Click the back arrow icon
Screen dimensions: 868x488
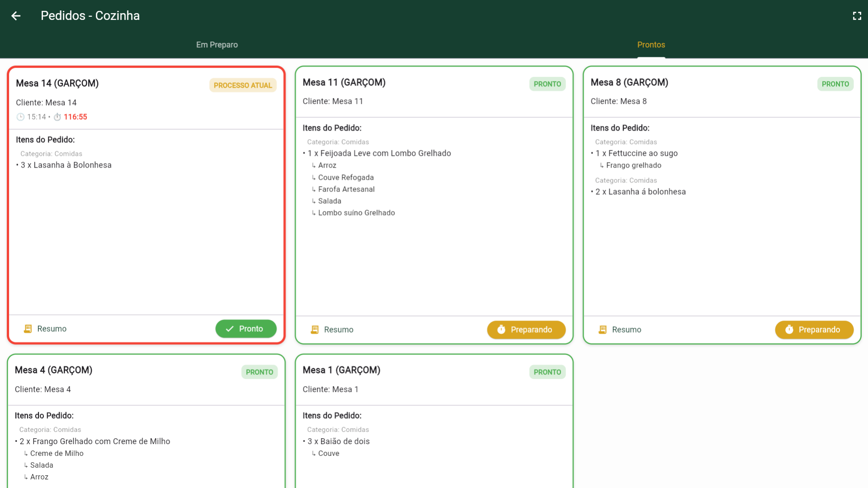16,16
